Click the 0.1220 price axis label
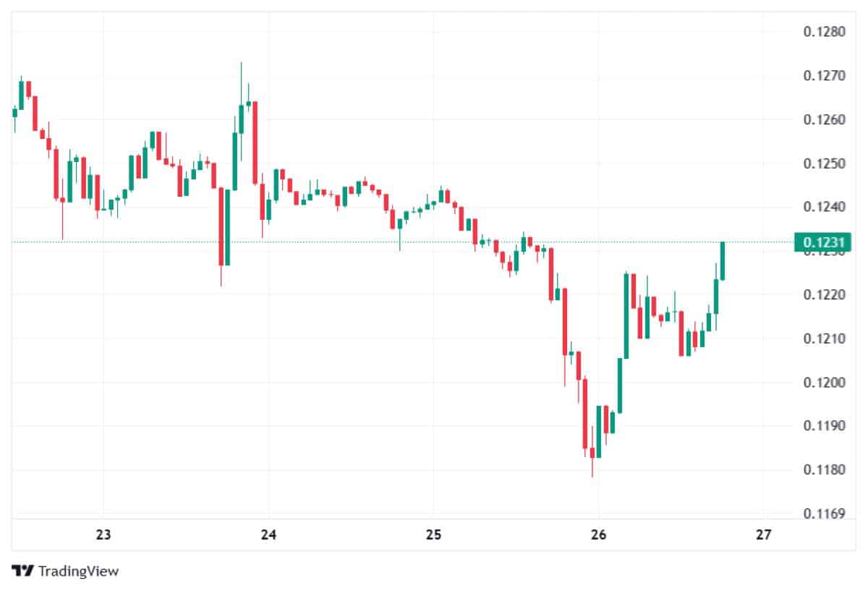Screen dimensions: 868x591 point(823,295)
